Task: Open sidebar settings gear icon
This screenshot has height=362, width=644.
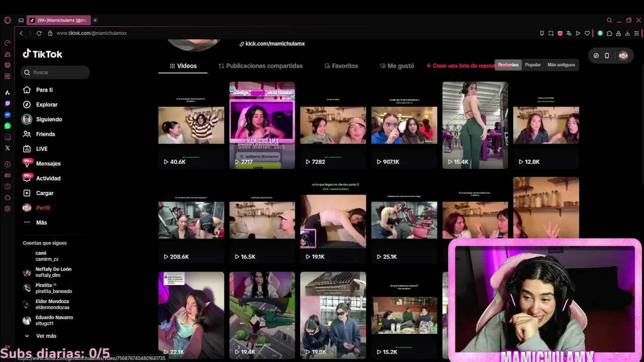Action: point(7,209)
